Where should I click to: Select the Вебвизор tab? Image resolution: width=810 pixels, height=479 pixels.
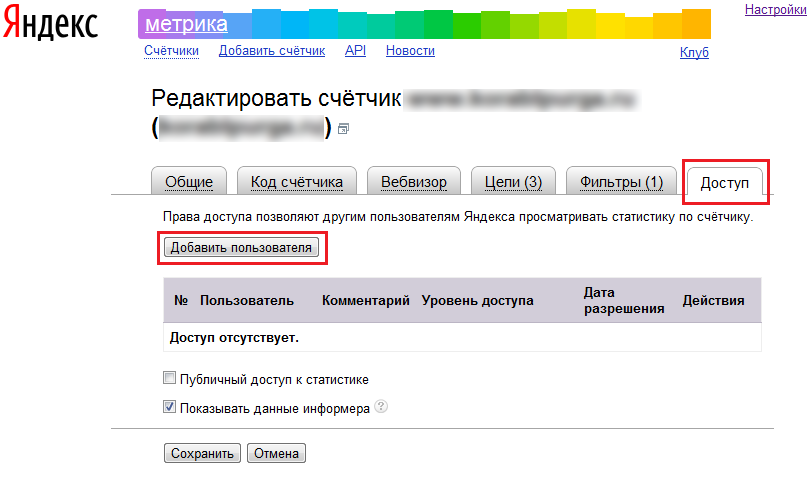pos(413,182)
